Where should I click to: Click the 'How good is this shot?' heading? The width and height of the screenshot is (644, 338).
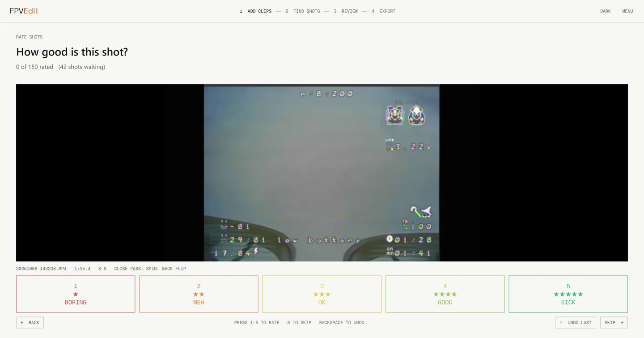click(x=72, y=52)
